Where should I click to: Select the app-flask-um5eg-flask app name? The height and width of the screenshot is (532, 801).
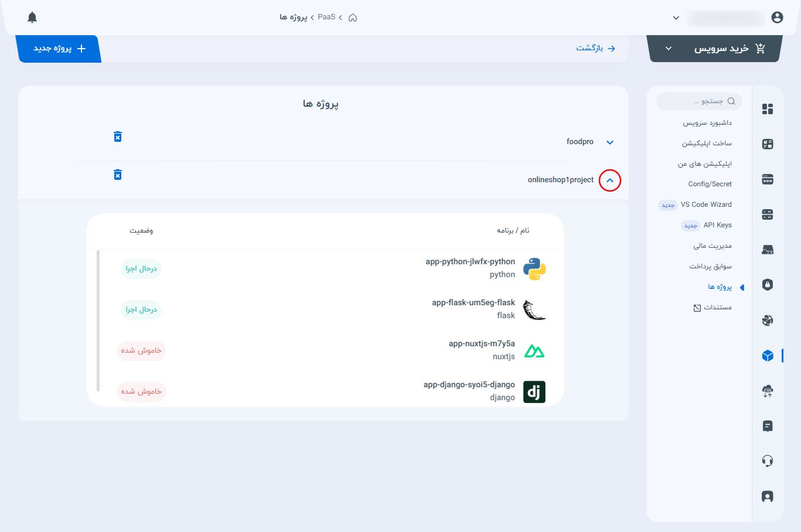[473, 303]
